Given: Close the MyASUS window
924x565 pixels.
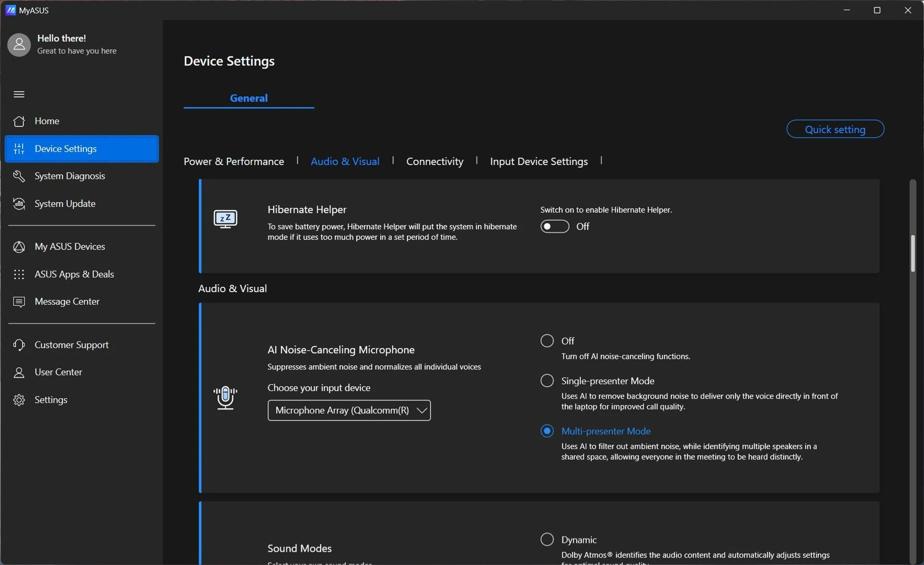Looking at the screenshot, I should click(908, 10).
